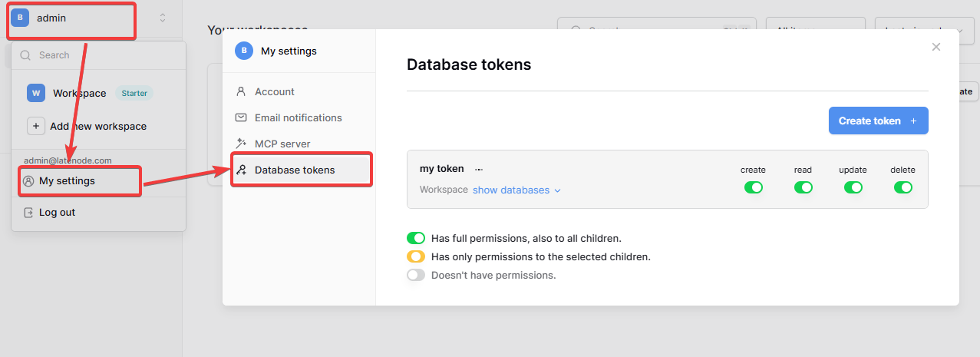Toggle update permission for my token
The width and height of the screenshot is (980, 357).
click(x=853, y=187)
